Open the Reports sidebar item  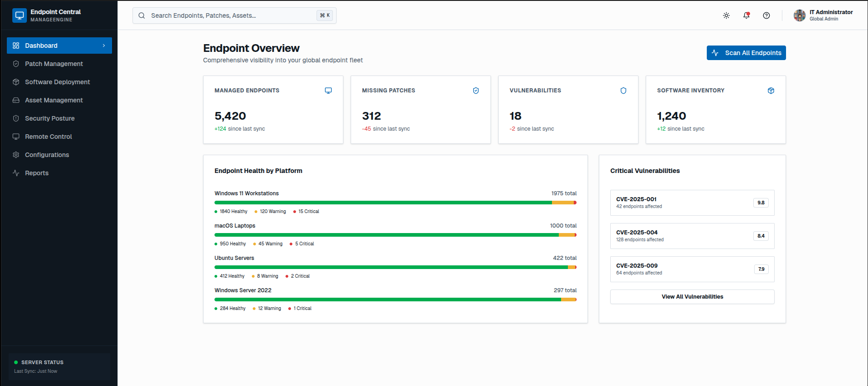[x=36, y=173]
